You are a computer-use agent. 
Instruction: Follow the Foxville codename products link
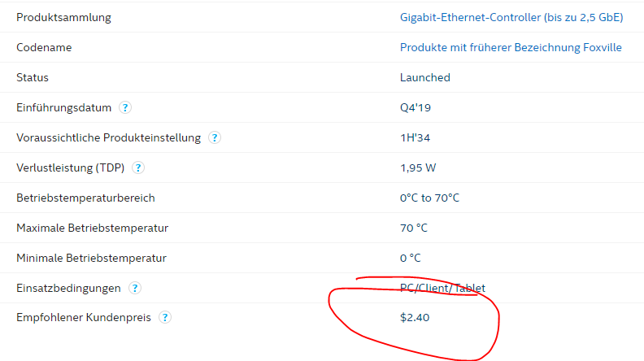point(511,47)
